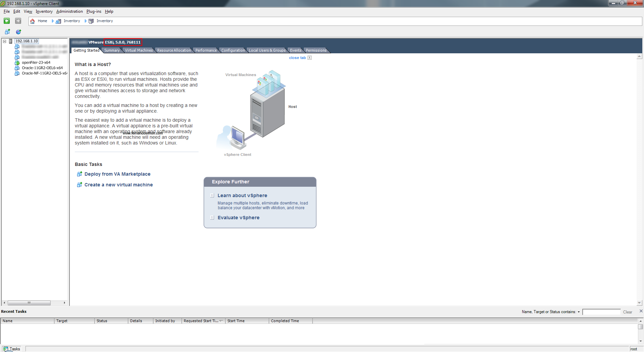Click the Name column header

click(x=28, y=321)
